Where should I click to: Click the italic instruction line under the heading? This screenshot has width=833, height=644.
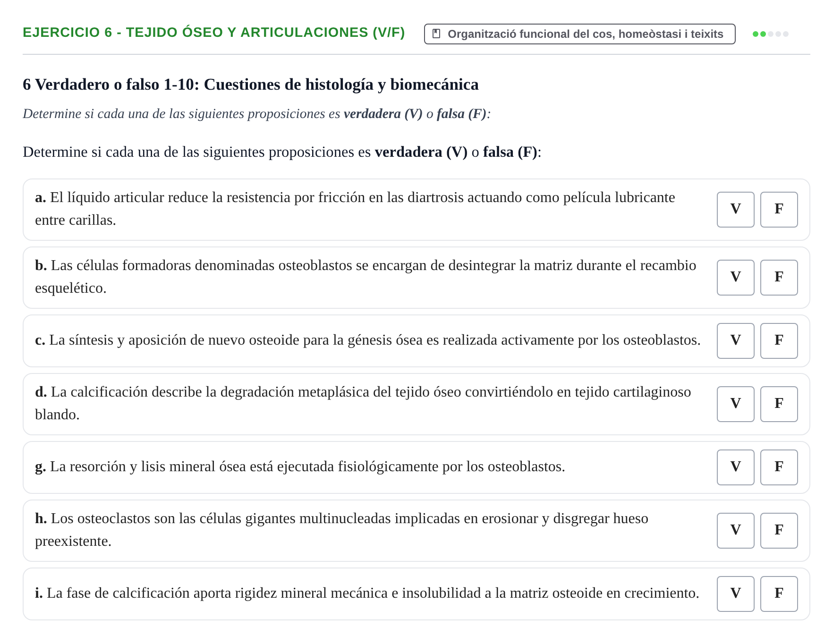256,114
